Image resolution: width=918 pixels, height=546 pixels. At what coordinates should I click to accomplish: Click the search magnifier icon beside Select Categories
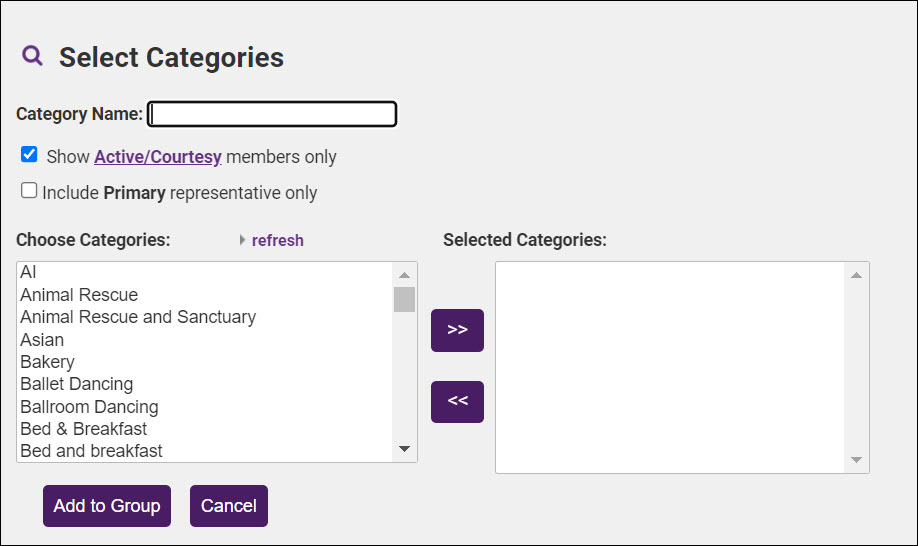(33, 56)
